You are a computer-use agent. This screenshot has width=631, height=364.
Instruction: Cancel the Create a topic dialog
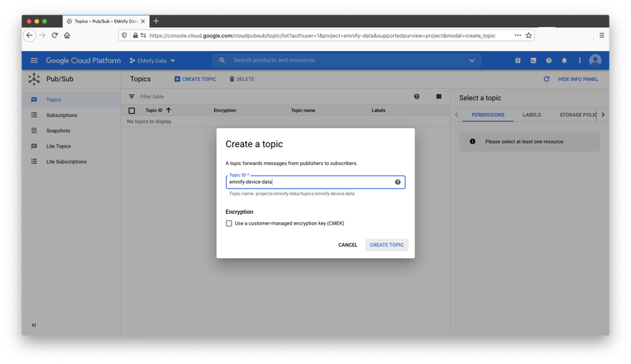348,245
